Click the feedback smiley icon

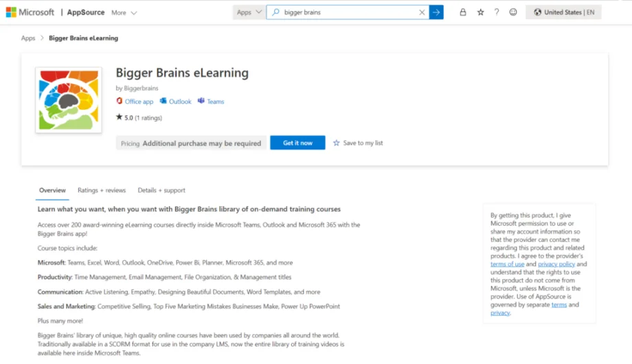coord(513,12)
